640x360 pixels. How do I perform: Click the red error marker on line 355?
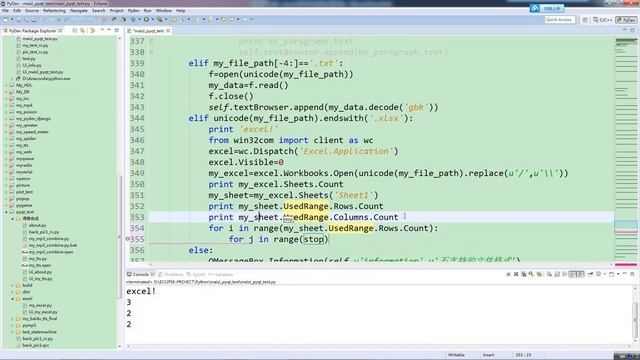coord(127,239)
